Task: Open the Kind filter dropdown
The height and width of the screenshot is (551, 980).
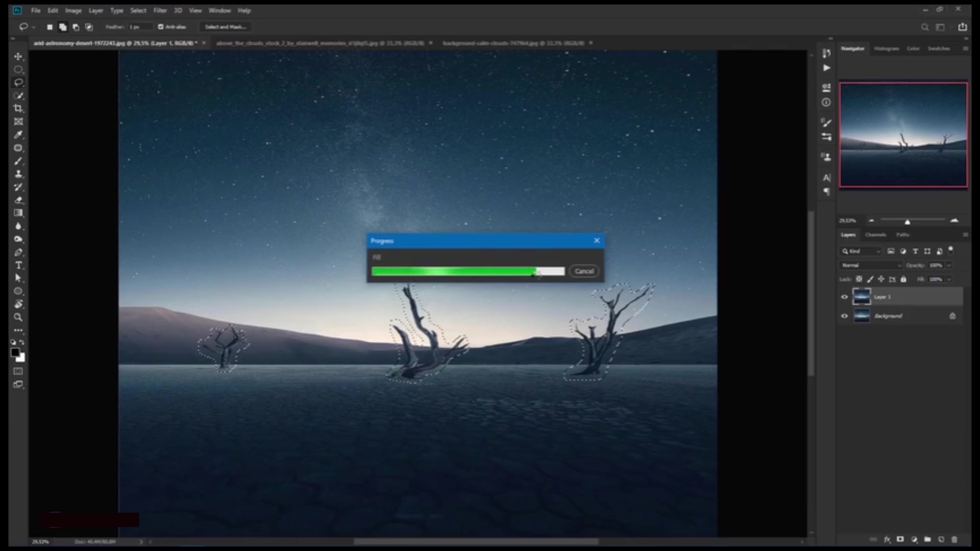Action: click(x=861, y=251)
